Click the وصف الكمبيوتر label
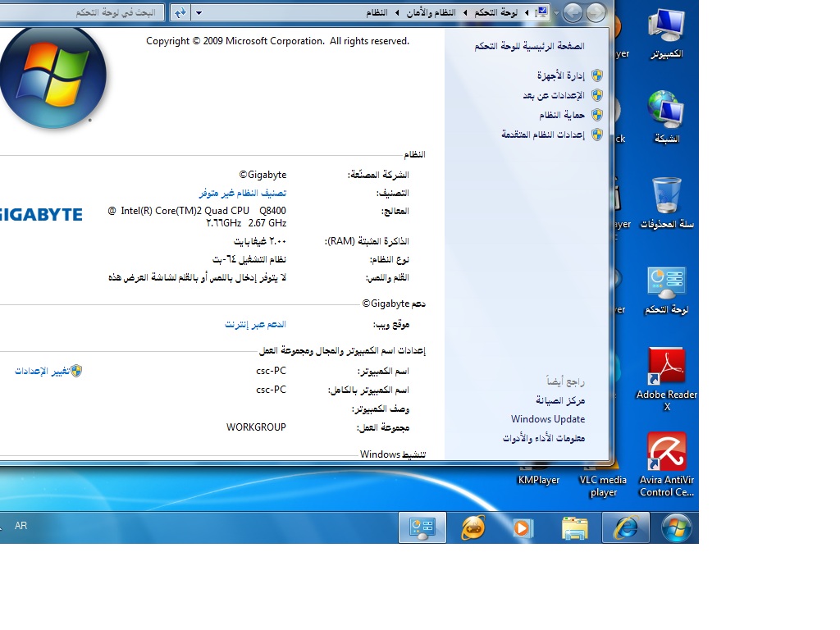Viewport: 840px width, 630px height. [x=381, y=409]
